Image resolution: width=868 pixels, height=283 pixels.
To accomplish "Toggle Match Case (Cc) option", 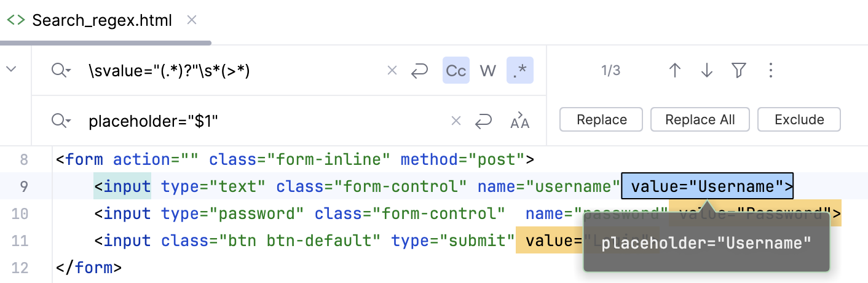I will tap(456, 71).
